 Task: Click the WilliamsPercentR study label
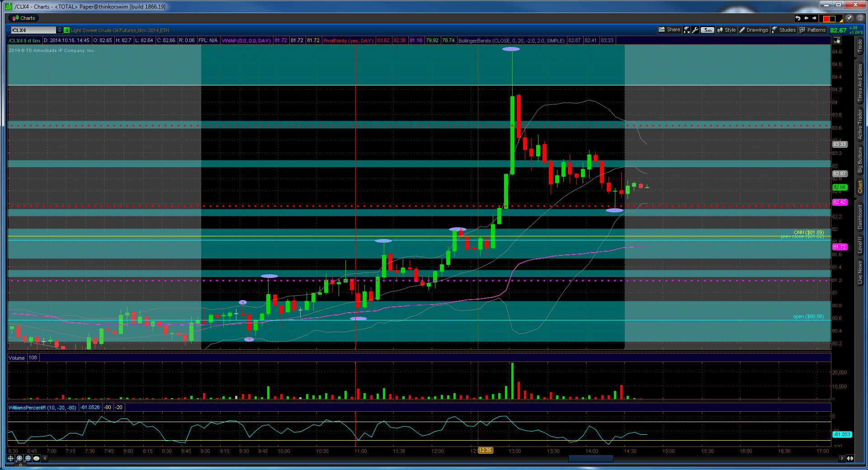coord(43,407)
